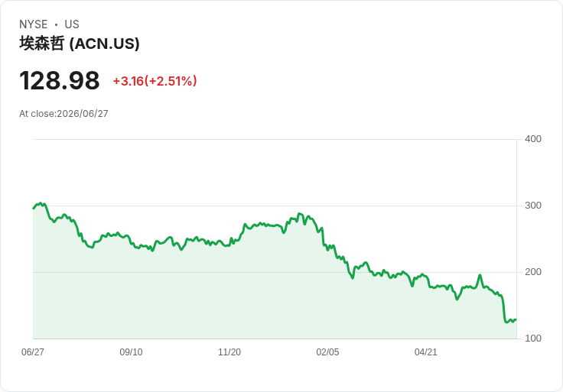Click the 04/21 x-axis date label
The height and width of the screenshot is (392, 563).
coord(426,352)
